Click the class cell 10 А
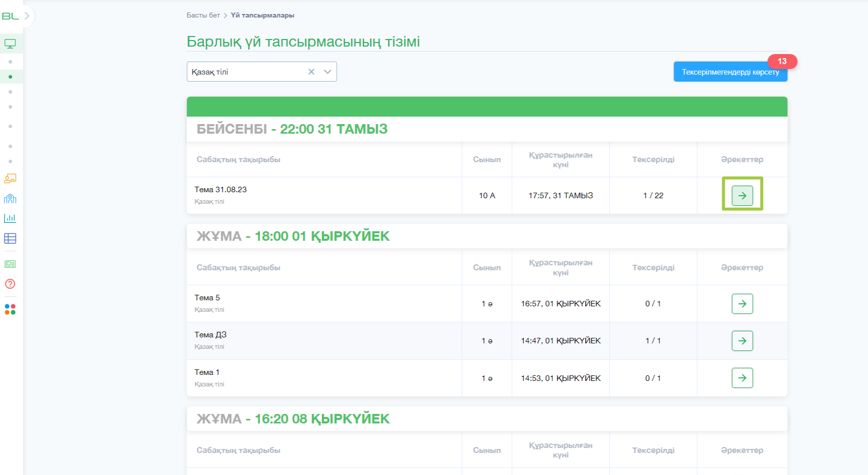The width and height of the screenshot is (868, 475). (x=487, y=196)
